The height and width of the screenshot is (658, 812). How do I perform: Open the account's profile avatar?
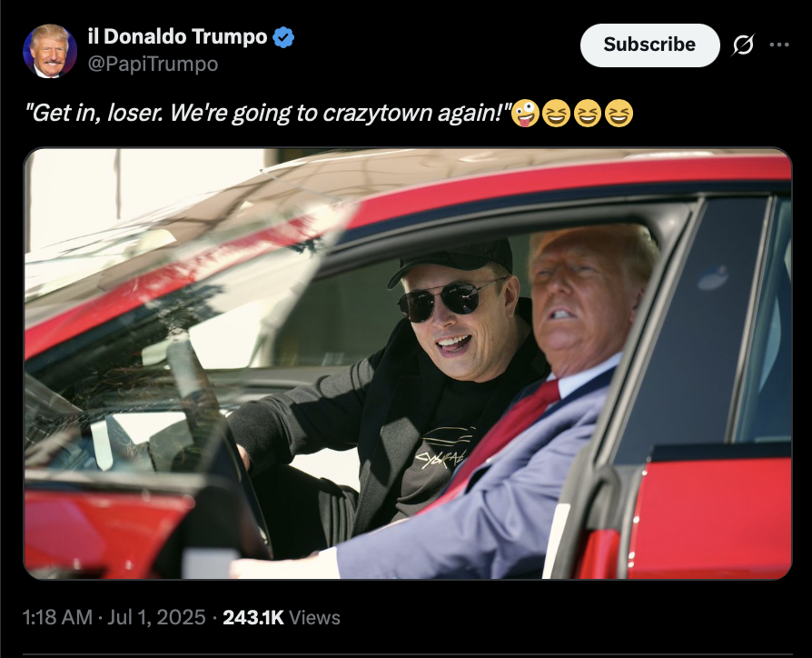coord(50,51)
